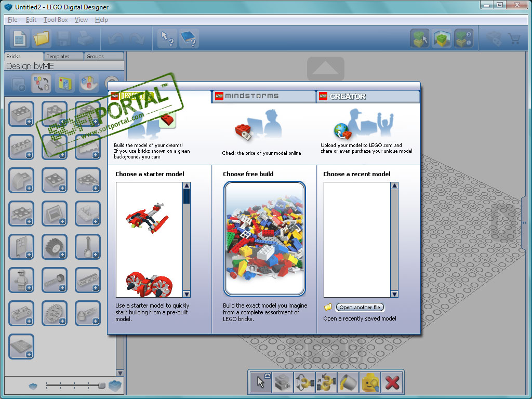Click the brick palette zoom slider handle
Viewport: 532px width, 399px height.
101,385
